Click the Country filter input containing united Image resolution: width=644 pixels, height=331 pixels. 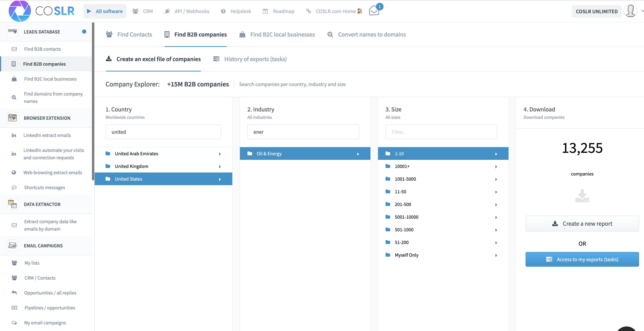[163, 132]
